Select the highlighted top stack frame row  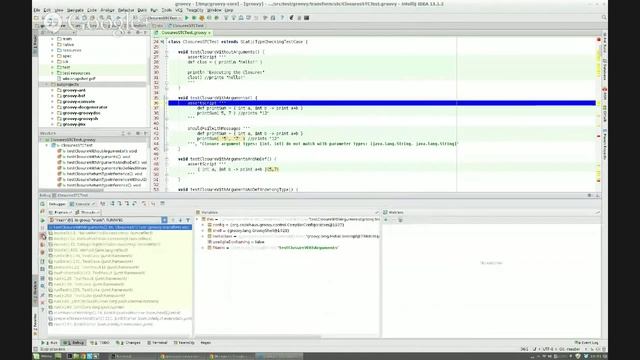click(x=120, y=227)
